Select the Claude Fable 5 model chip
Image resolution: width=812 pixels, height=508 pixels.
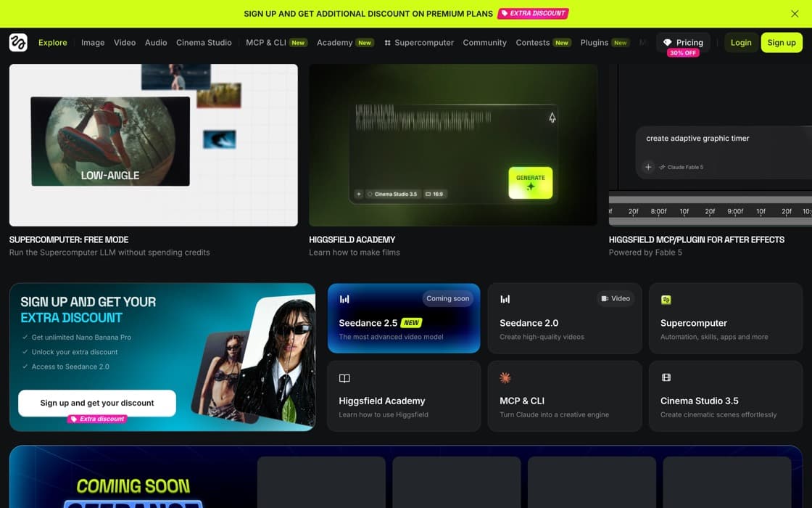[x=681, y=167]
